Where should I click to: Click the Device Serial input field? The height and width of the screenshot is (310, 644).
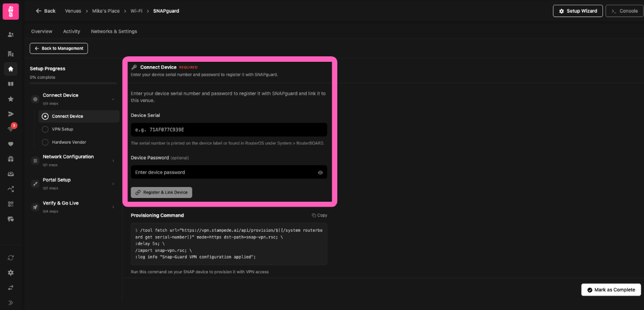pos(229,130)
